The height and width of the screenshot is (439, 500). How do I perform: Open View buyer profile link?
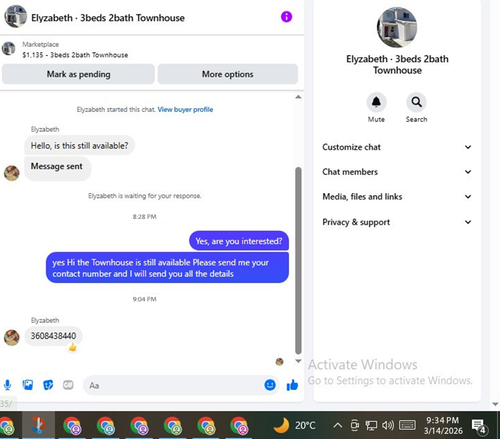[x=185, y=109]
